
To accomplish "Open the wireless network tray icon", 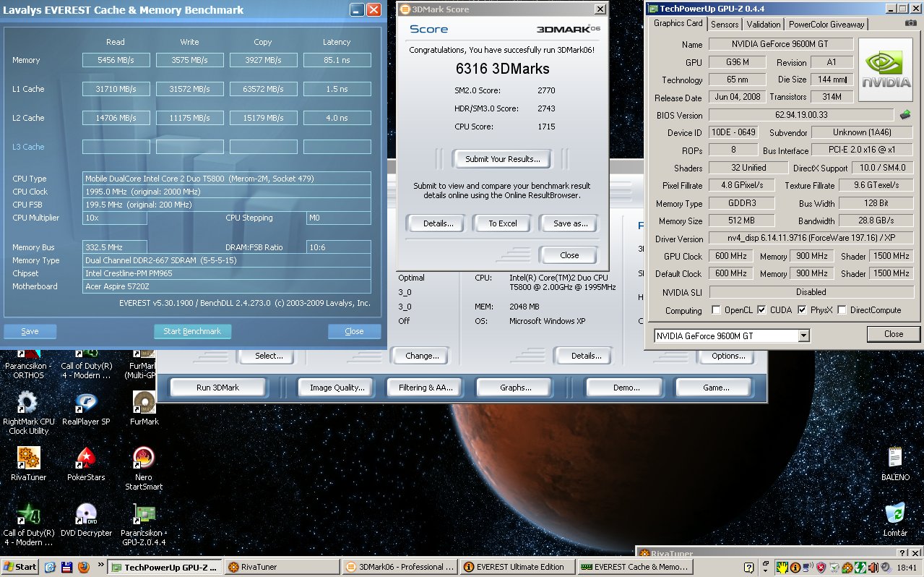I will point(808,568).
